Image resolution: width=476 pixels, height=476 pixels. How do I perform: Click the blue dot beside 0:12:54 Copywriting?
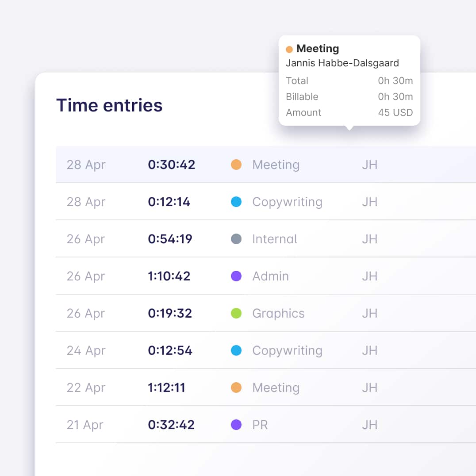236,350
